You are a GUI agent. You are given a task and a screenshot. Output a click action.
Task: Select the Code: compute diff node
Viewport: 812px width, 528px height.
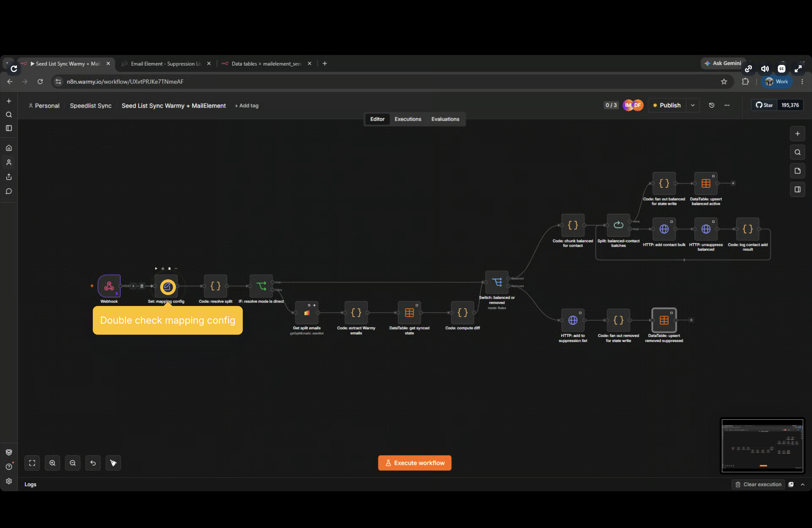[x=462, y=312]
